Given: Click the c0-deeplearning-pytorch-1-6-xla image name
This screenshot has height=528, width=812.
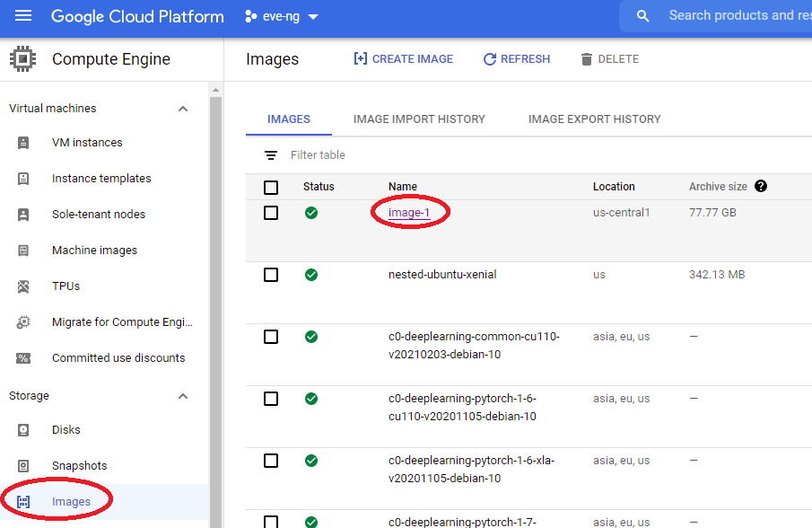Looking at the screenshot, I should pyautogui.click(x=471, y=470).
